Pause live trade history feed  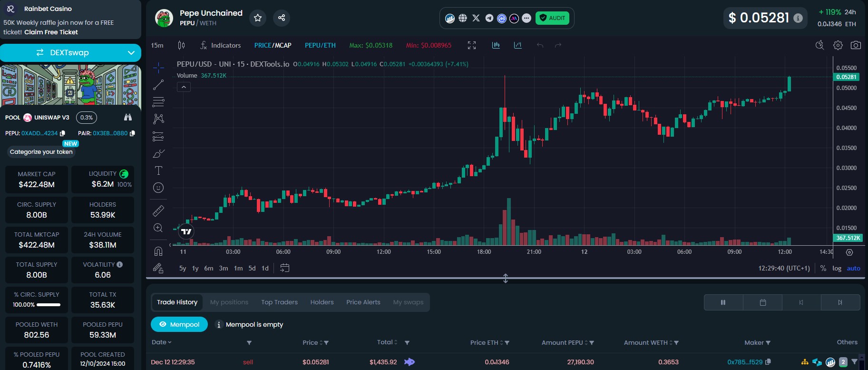coord(723,302)
